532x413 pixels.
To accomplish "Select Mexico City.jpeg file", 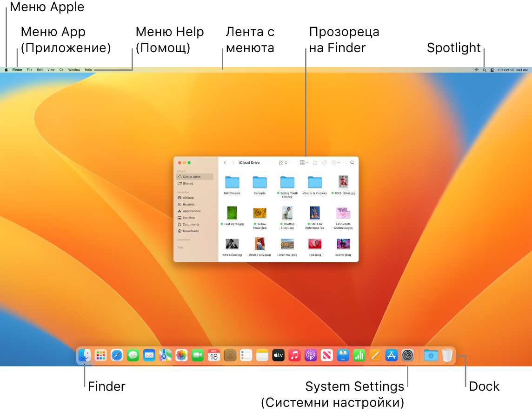I will point(259,246).
